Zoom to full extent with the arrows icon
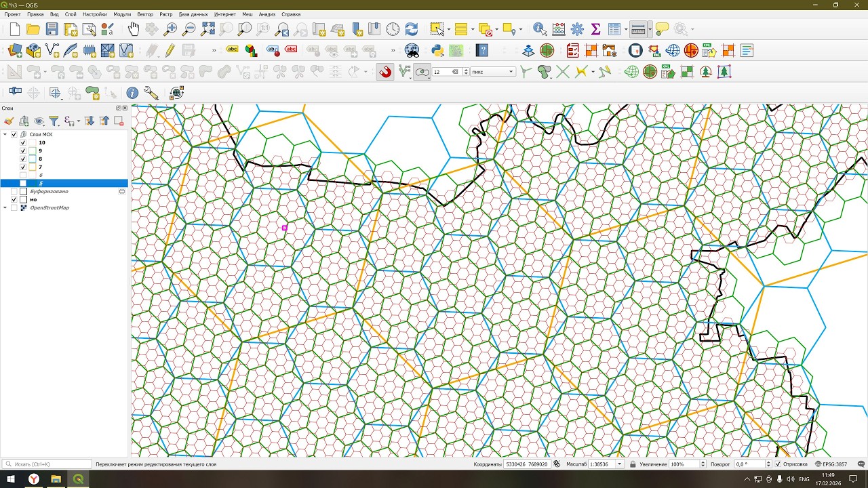The width and height of the screenshot is (868, 488). tap(208, 29)
